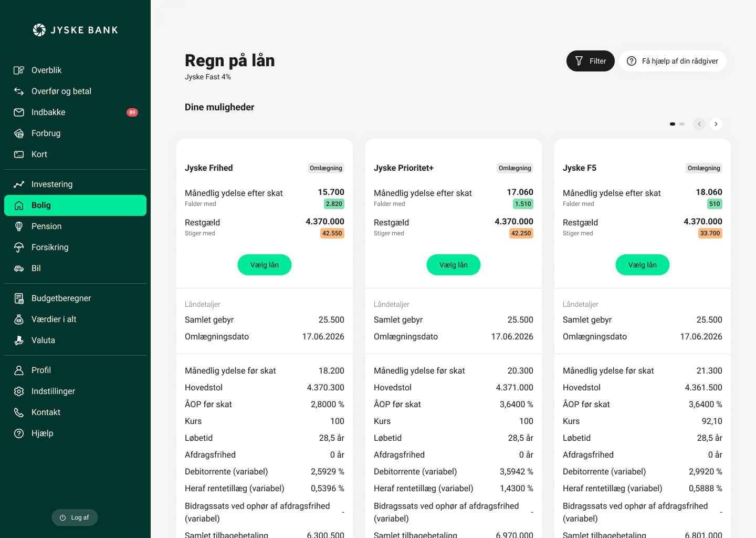The image size is (756, 538).
Task: Click the Jyske Fast 4% subtitle
Action: click(x=208, y=77)
